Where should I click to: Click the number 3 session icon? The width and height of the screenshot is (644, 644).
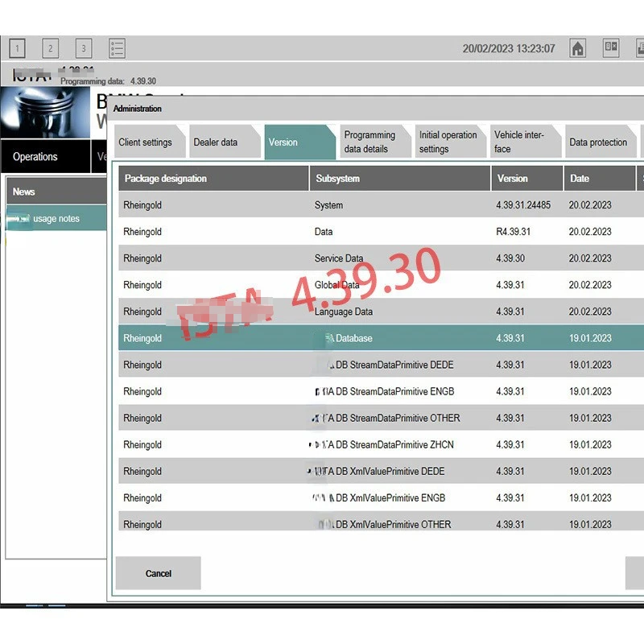point(84,48)
